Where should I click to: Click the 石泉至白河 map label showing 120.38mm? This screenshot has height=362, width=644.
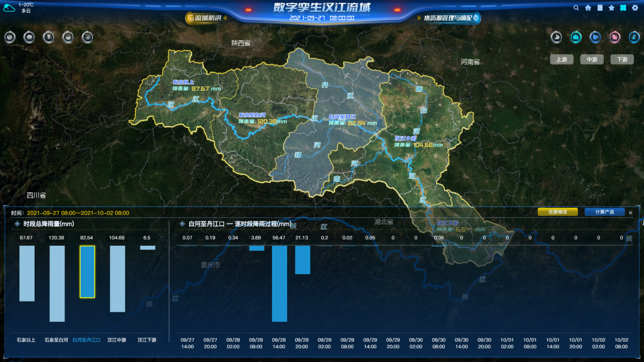click(263, 118)
